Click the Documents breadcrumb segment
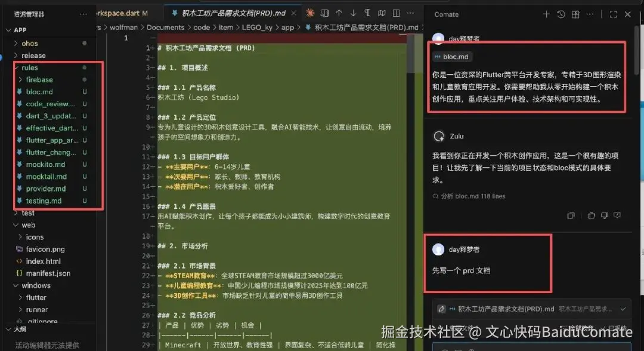This screenshot has width=644, height=351. pyautogui.click(x=166, y=27)
